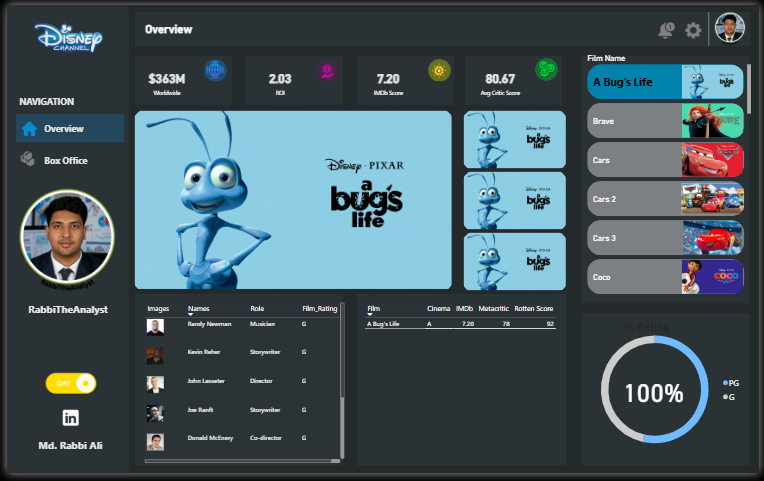The width and height of the screenshot is (764, 481).
Task: Click A Bug's Life row in film table
Action: [x=460, y=324]
